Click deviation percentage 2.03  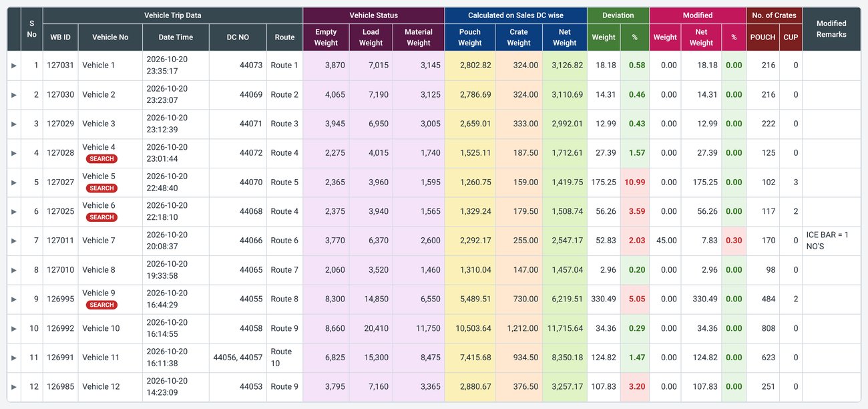(x=637, y=241)
